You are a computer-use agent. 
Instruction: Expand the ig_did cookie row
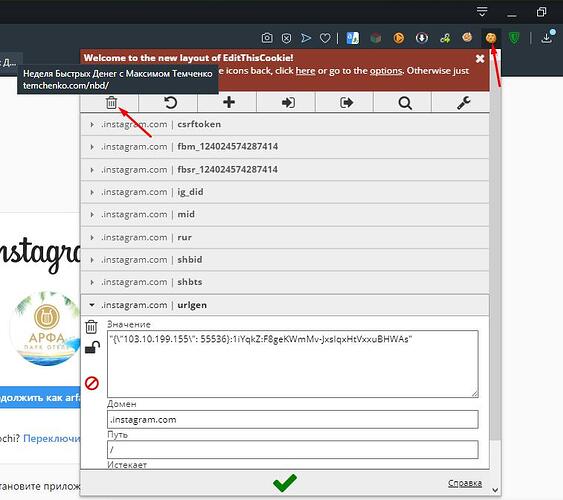point(285,192)
